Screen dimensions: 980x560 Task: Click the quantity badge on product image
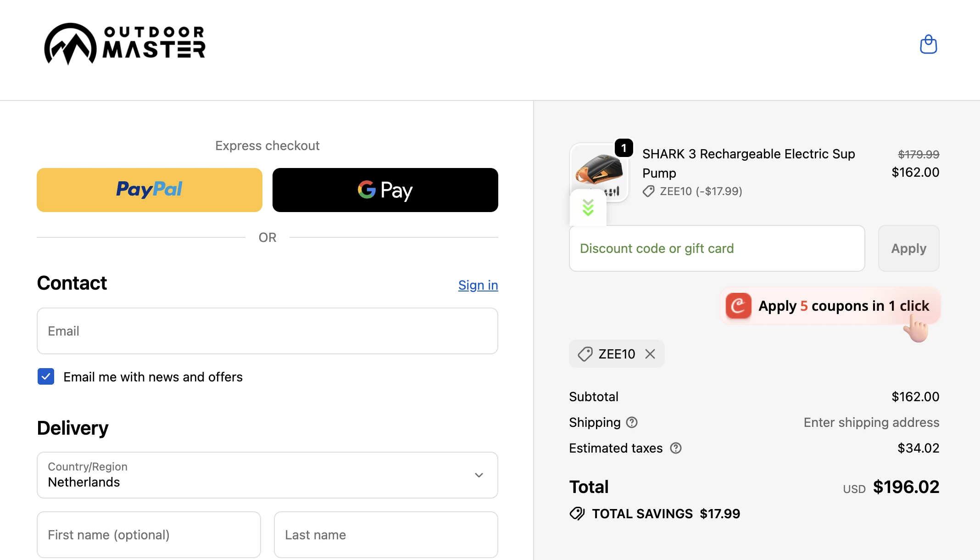point(624,148)
